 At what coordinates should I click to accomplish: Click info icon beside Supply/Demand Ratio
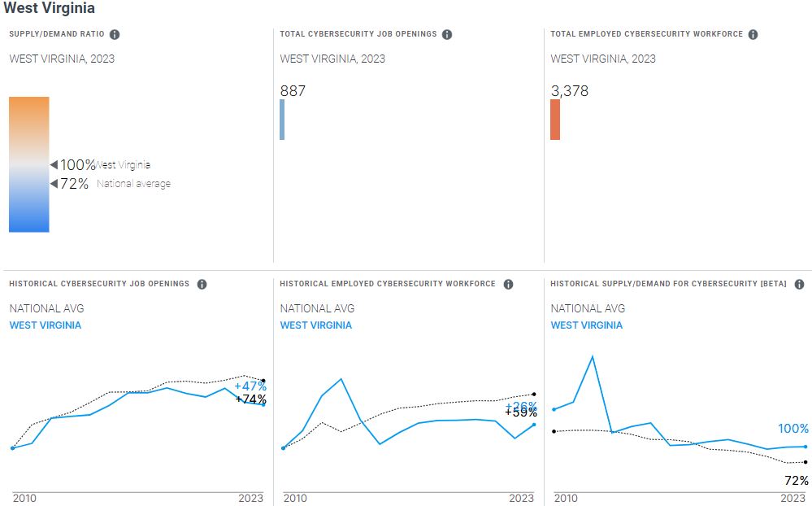(115, 34)
